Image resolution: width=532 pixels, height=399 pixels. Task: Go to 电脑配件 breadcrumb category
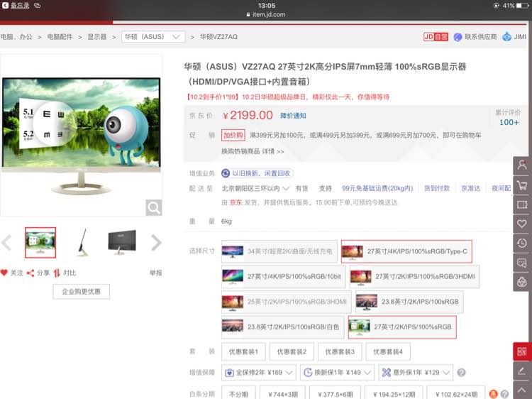(x=60, y=37)
